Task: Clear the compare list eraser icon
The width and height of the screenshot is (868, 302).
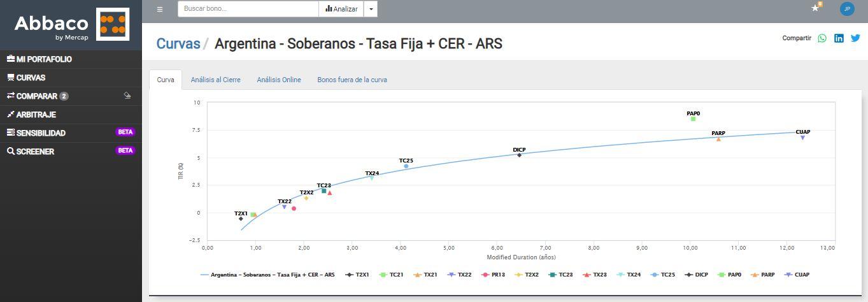Action: 127,96
